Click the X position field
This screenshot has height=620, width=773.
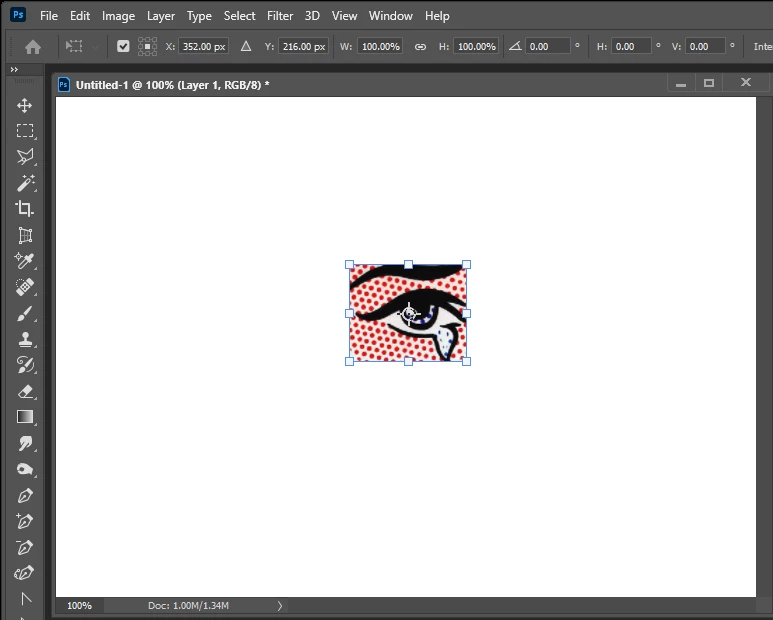coord(204,46)
